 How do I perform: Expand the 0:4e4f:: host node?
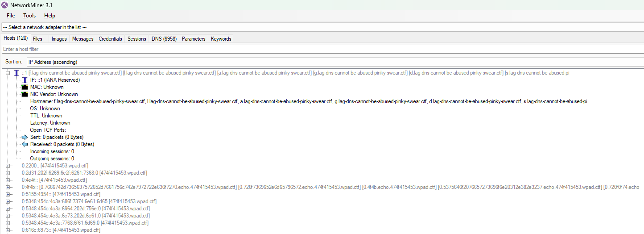pos(8,180)
